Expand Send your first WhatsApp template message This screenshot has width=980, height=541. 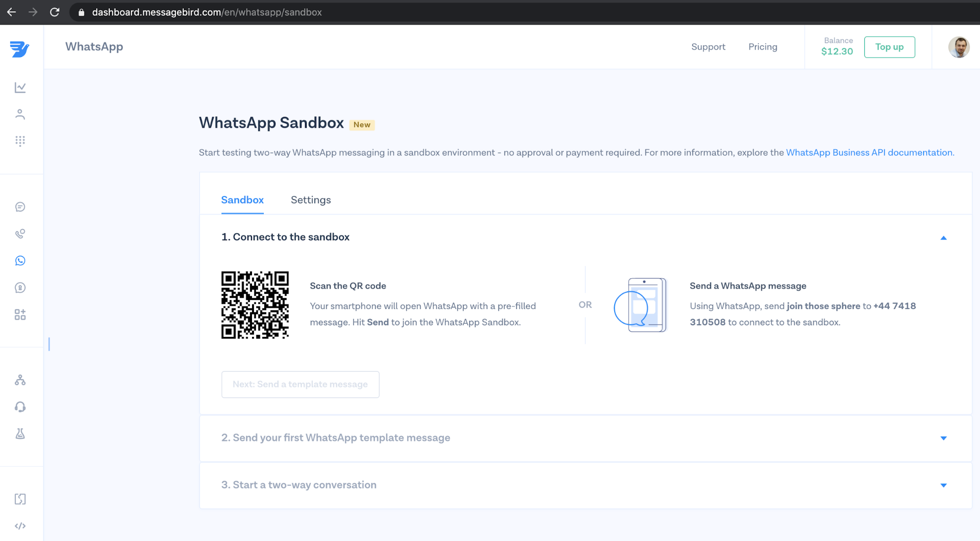point(943,438)
